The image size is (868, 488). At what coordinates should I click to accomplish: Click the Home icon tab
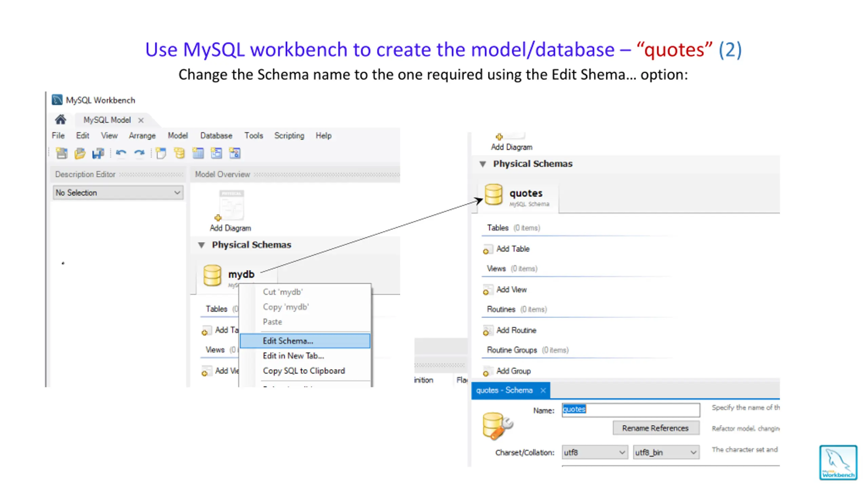coord(60,120)
